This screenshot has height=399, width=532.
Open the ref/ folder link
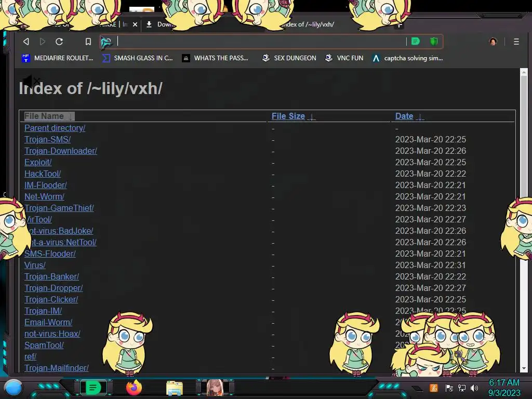click(x=30, y=356)
